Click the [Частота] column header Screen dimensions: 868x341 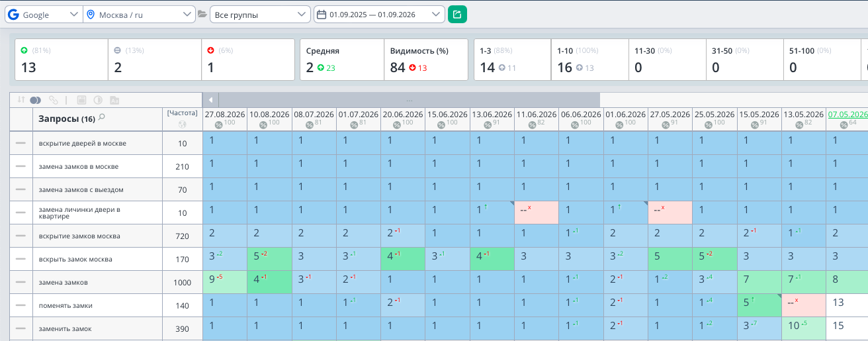pos(183,113)
